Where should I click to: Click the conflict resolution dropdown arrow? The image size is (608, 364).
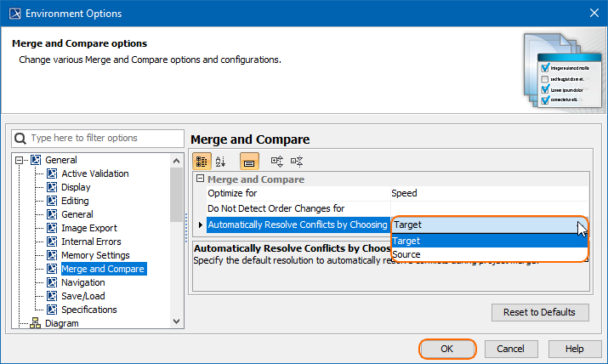click(581, 225)
